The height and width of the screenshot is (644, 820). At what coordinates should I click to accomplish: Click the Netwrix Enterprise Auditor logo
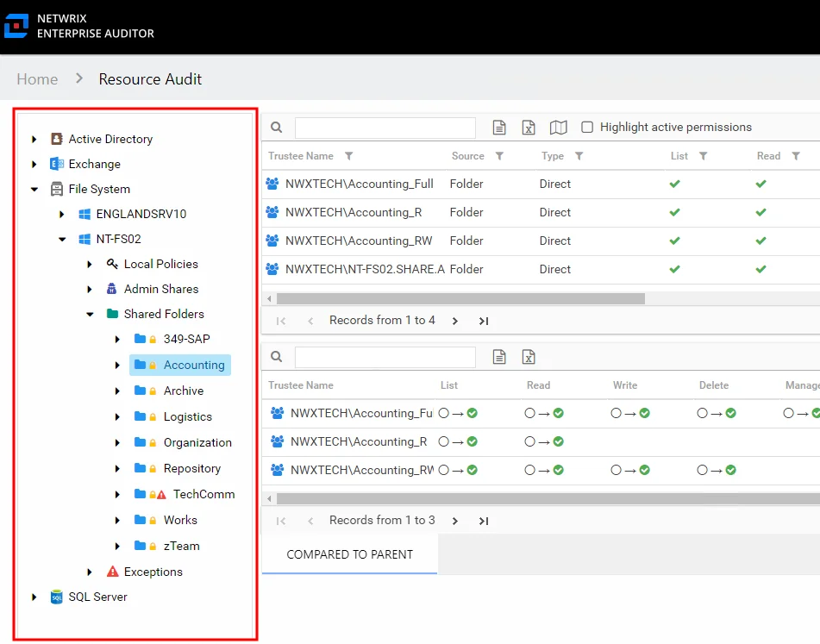pos(16,26)
